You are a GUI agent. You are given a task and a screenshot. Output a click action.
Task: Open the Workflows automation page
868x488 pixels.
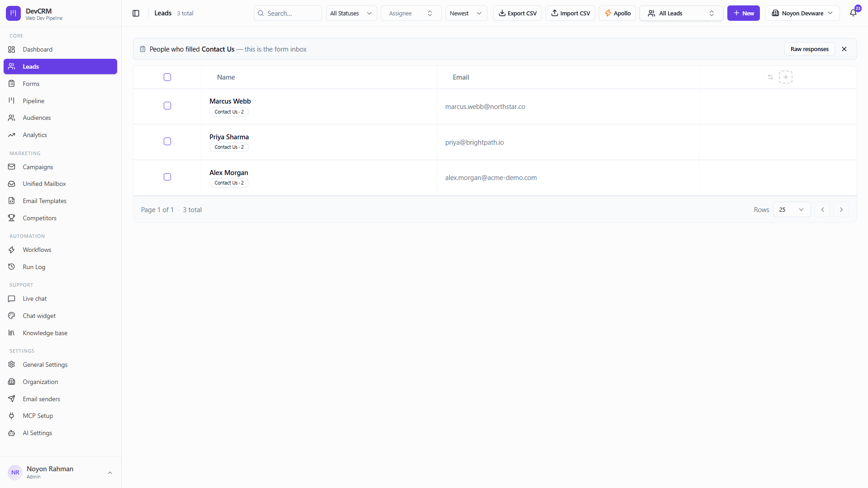coord(60,250)
